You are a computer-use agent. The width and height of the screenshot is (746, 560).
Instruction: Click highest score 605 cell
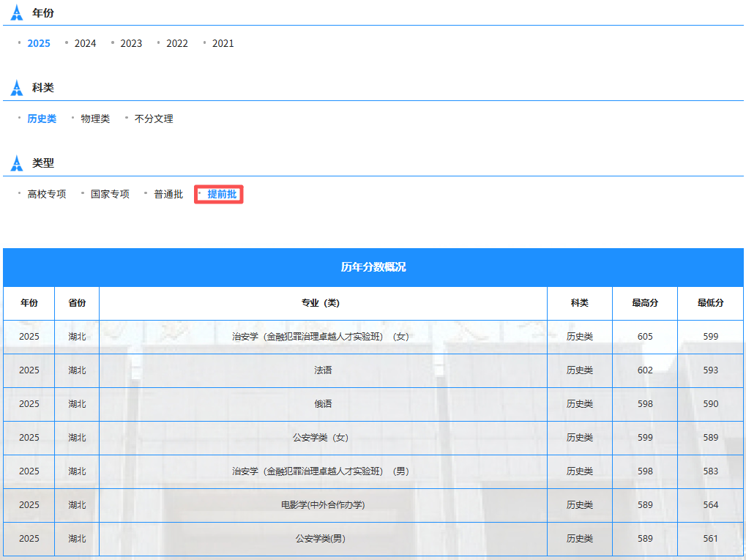[x=645, y=337]
